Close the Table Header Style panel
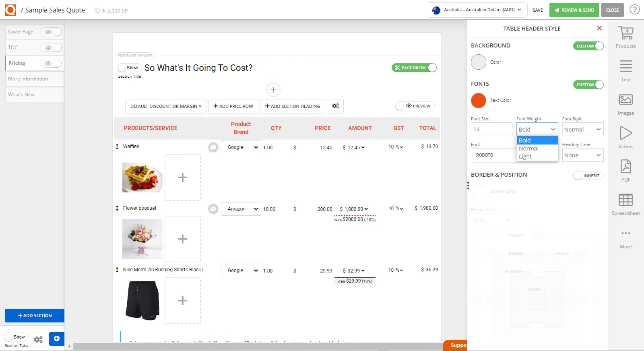Viewport: 644px width, 351px height. (x=599, y=28)
